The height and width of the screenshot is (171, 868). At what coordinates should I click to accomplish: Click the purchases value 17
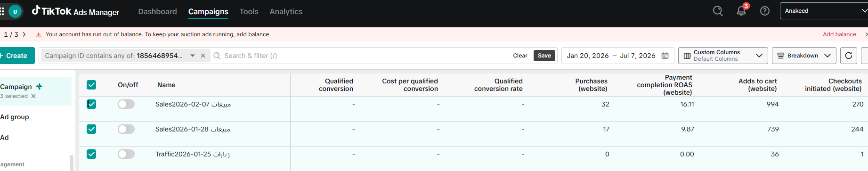(606, 129)
